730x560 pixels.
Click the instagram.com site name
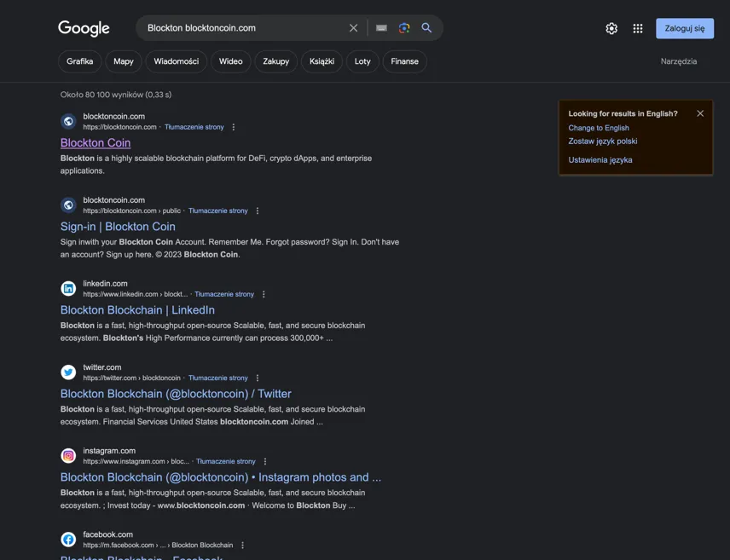click(x=109, y=451)
